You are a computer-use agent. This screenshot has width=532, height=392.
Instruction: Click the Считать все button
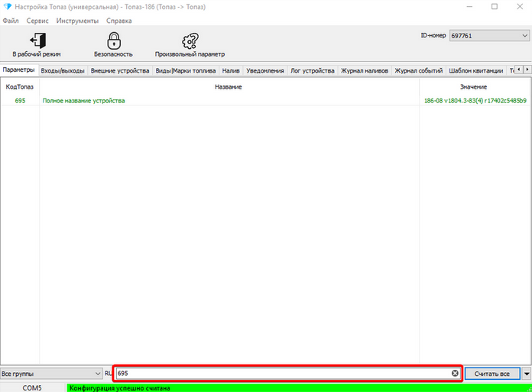[492, 374]
